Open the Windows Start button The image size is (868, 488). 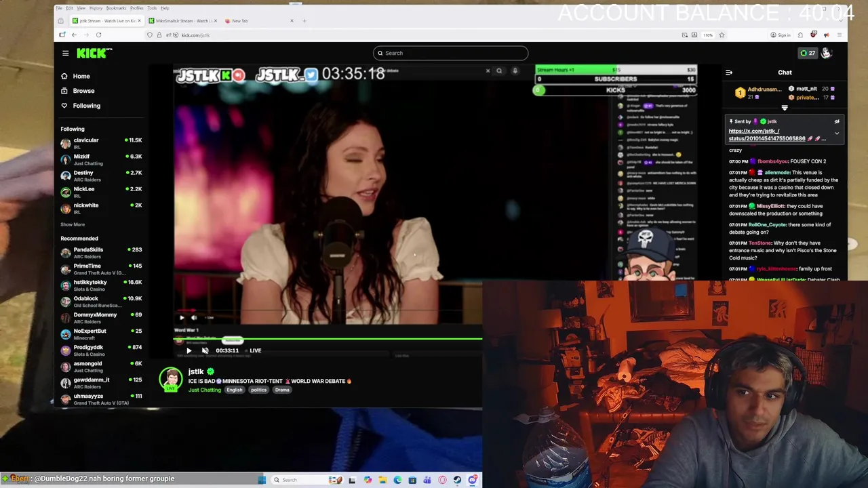(261, 480)
